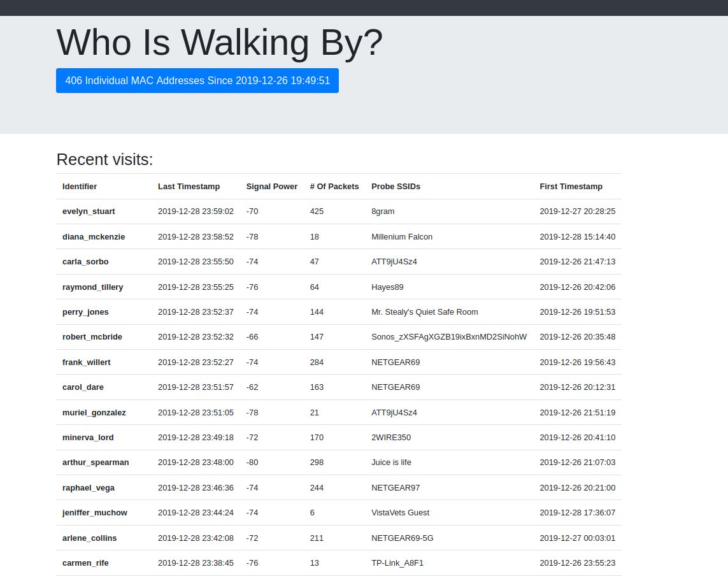Click the First Timestamp column header

[571, 186]
